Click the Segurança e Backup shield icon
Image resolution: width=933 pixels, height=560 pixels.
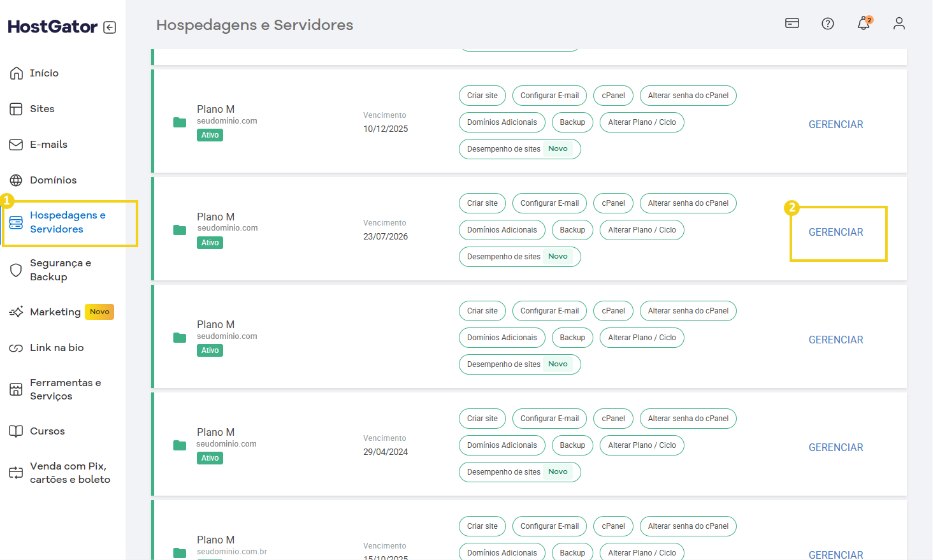click(x=17, y=270)
